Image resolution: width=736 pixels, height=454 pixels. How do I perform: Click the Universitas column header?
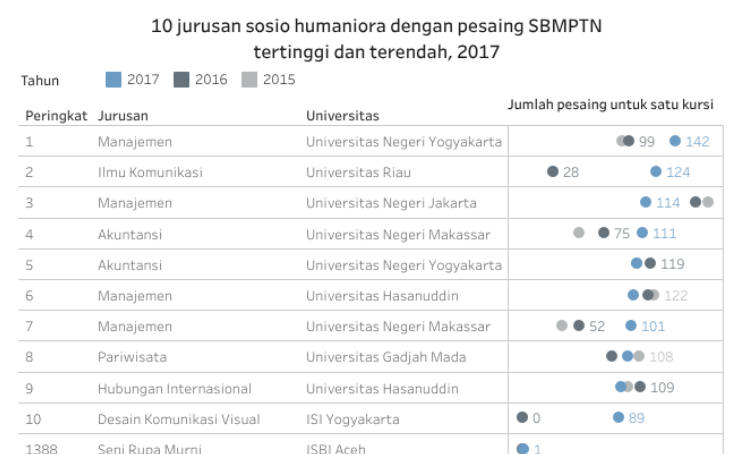[x=343, y=116]
